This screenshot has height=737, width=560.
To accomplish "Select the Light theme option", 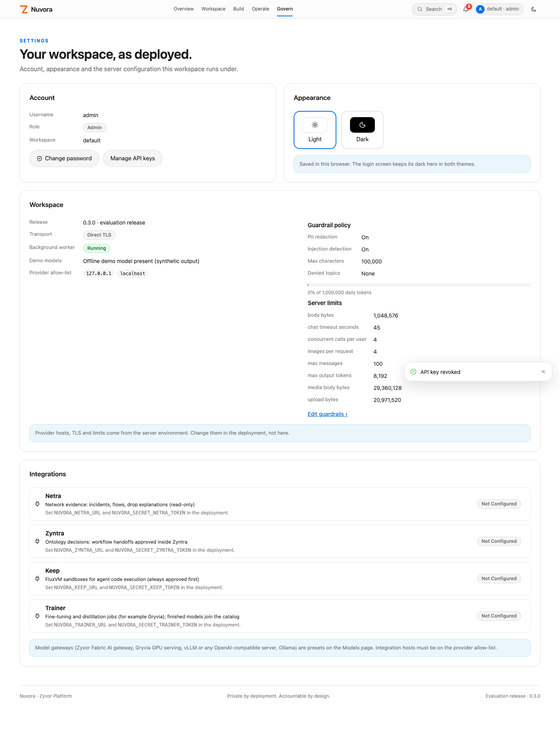I will tap(315, 130).
